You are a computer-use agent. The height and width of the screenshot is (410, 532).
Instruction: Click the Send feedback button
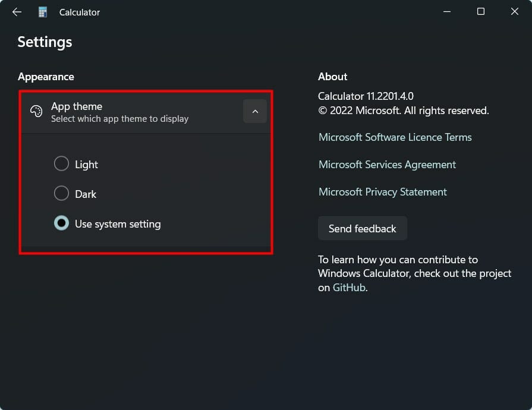tap(362, 228)
